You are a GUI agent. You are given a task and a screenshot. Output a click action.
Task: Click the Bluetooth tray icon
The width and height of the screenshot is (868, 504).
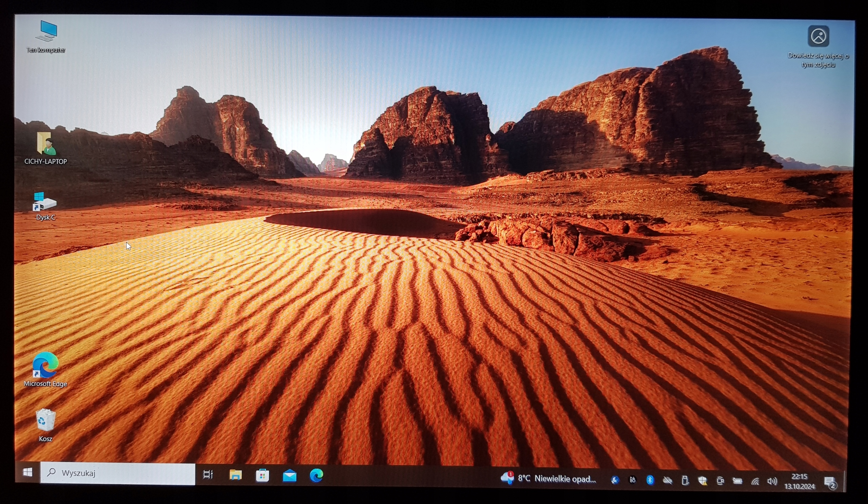[x=650, y=480]
